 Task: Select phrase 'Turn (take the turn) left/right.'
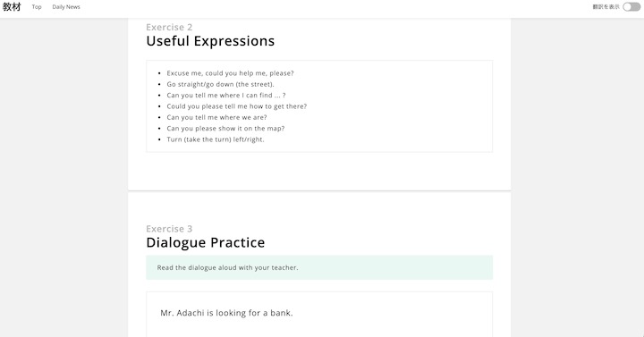pos(216,139)
